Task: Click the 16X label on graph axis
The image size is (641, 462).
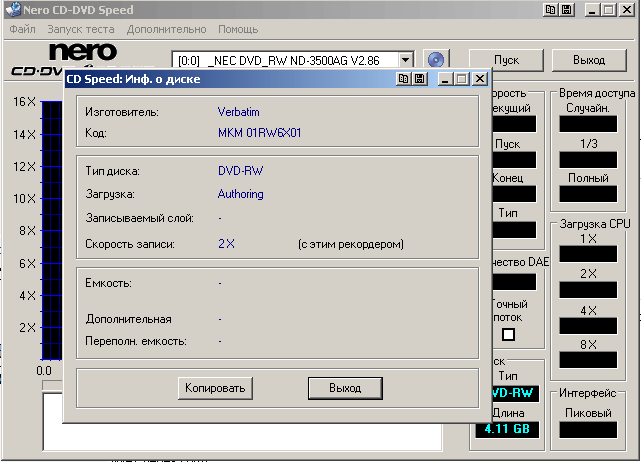Action: [x=24, y=102]
